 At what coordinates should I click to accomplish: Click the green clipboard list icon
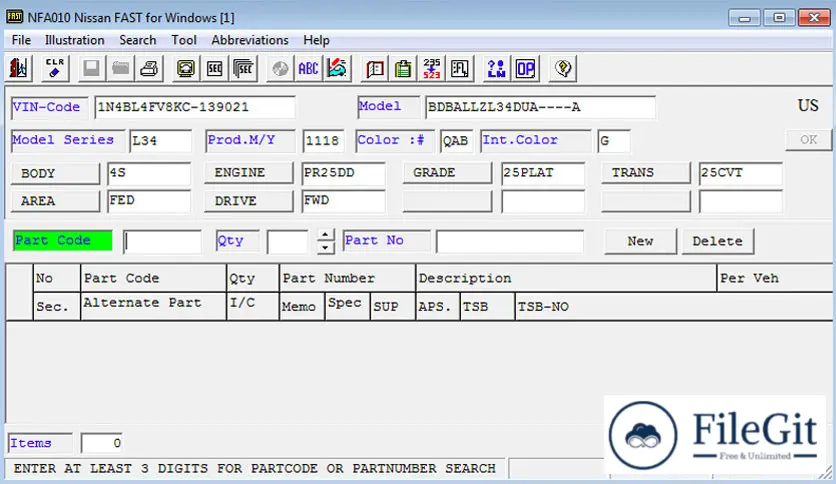click(x=403, y=68)
